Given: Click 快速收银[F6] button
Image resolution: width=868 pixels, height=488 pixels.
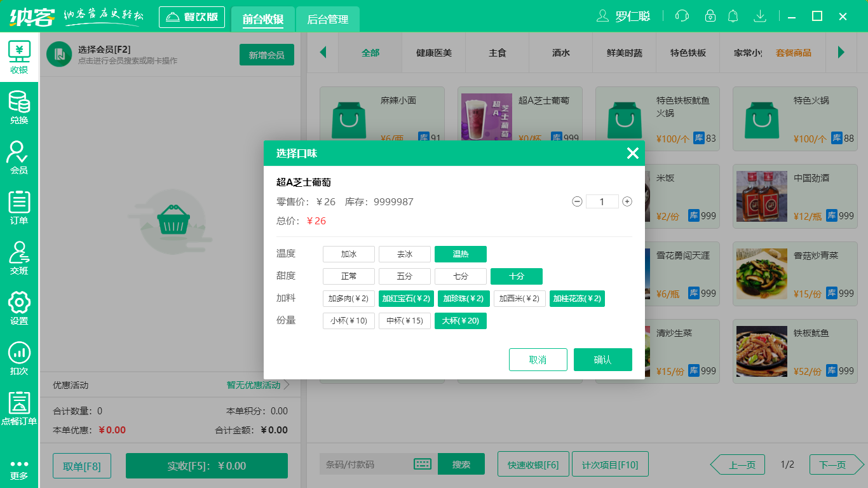Looking at the screenshot, I should click(533, 464).
